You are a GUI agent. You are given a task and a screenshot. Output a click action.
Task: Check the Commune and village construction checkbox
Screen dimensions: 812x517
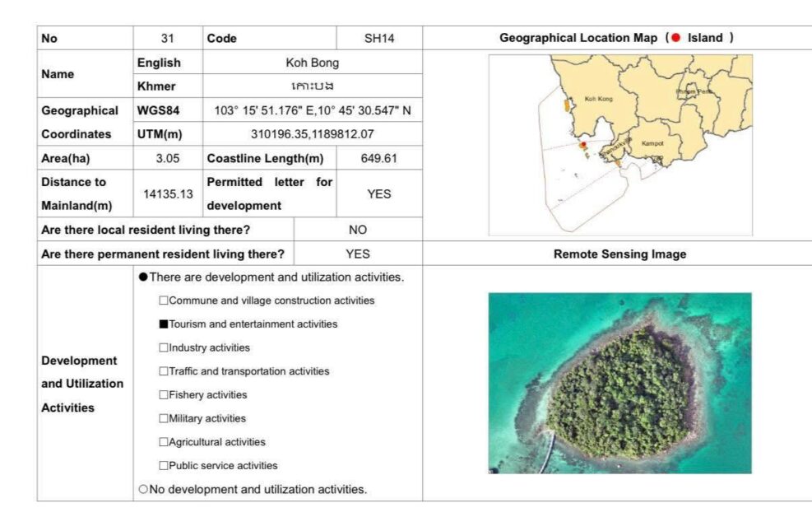pyautogui.click(x=164, y=300)
